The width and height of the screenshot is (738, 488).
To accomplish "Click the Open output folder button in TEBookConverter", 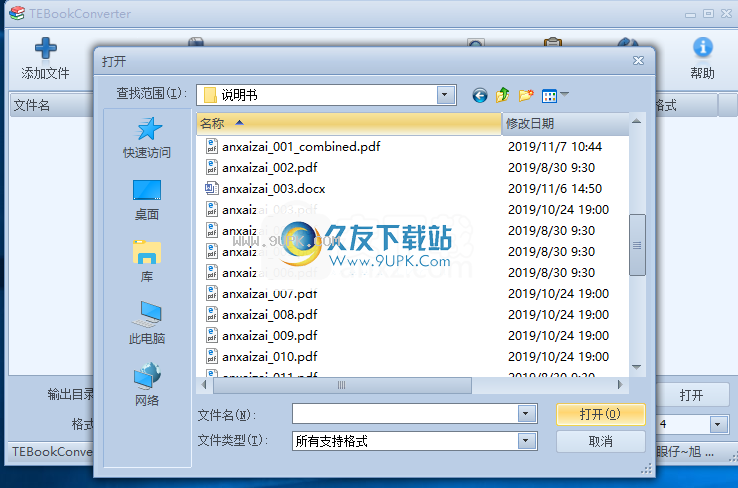I will [x=691, y=395].
